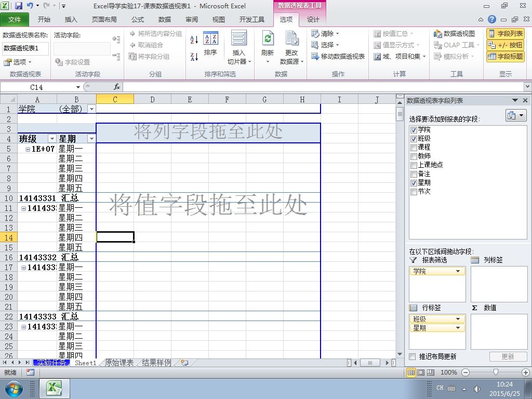Open 数据透视图 pivot chart tool
Image resolution: width=532 pixels, height=399 pixels.
pos(454,34)
